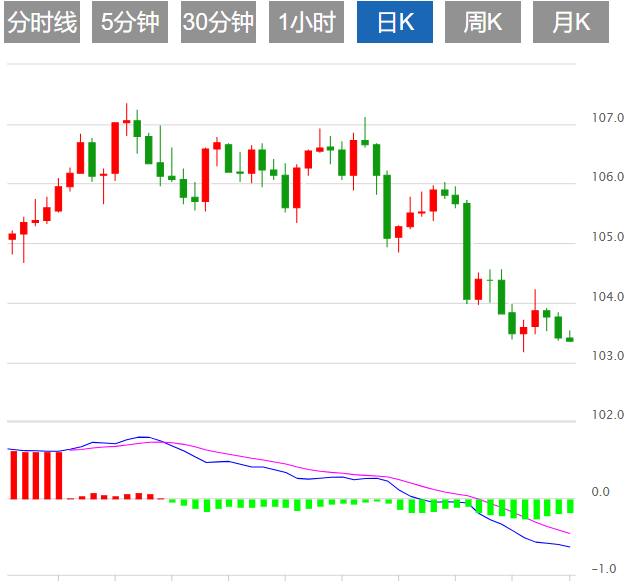Open the 30分钟 interval tab

point(219,22)
